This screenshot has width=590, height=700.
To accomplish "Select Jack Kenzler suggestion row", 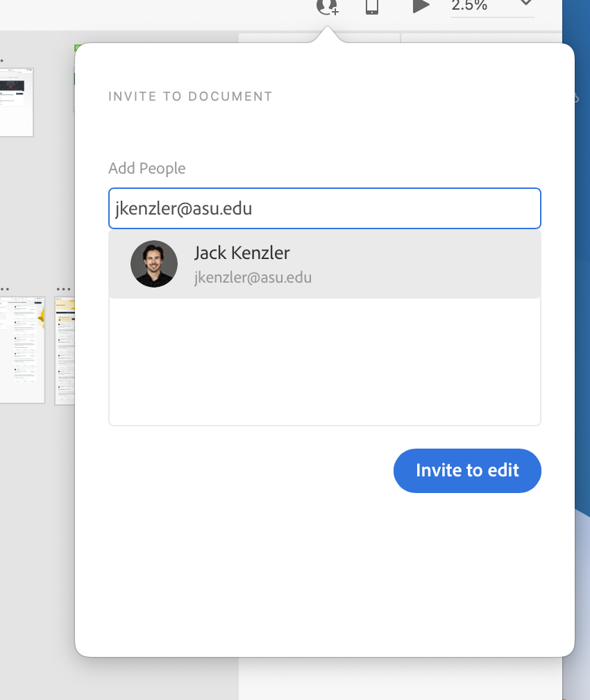I will [x=324, y=264].
